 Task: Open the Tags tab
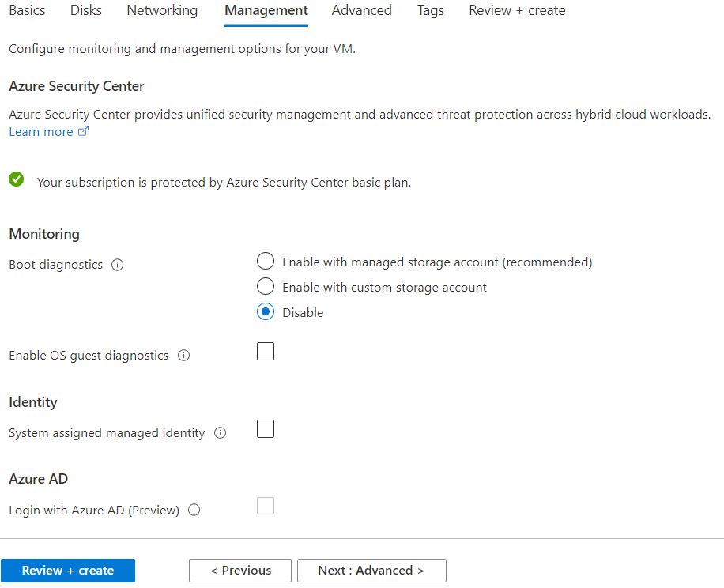430,11
